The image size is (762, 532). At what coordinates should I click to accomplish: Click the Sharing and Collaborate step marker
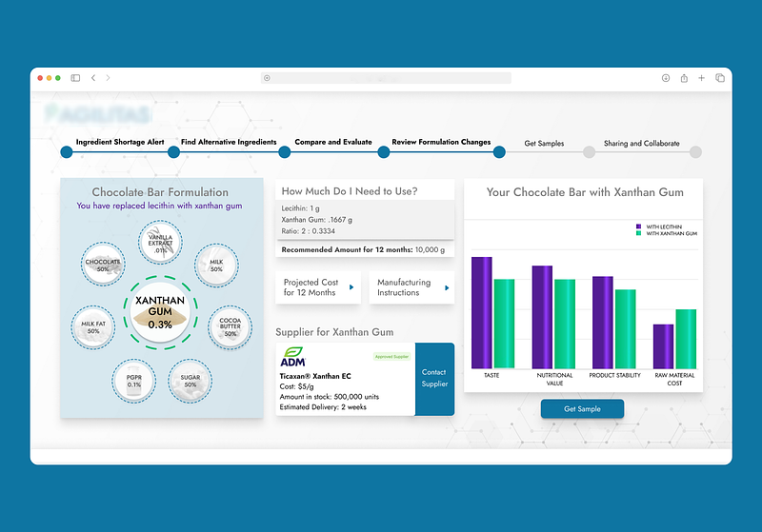[695, 151]
